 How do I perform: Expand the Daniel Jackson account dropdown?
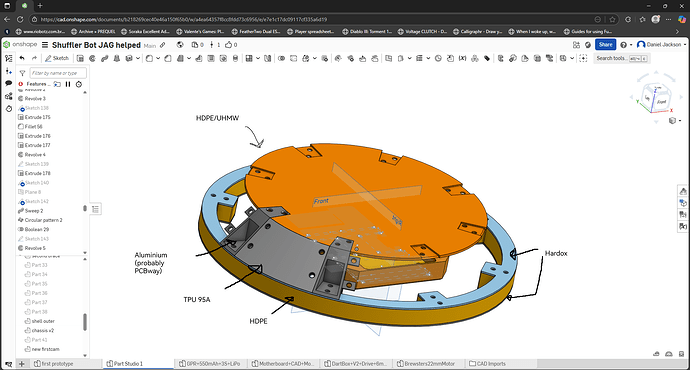click(x=661, y=44)
